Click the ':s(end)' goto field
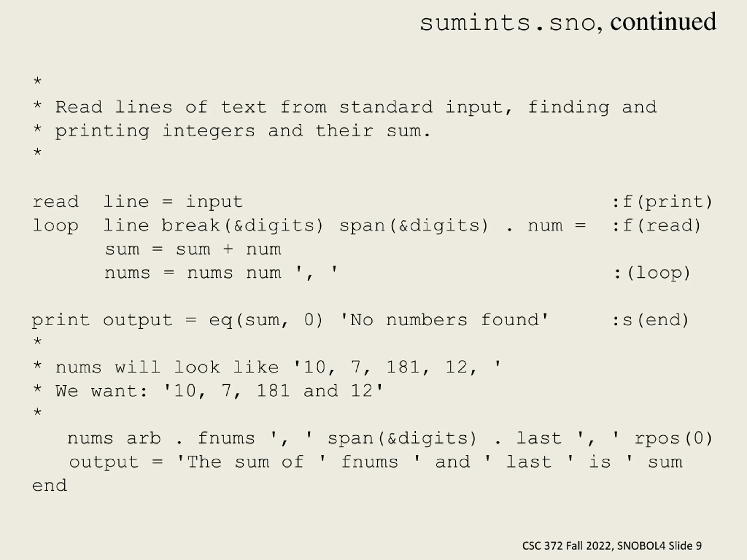Screen dimensions: 747x560 tap(650, 320)
